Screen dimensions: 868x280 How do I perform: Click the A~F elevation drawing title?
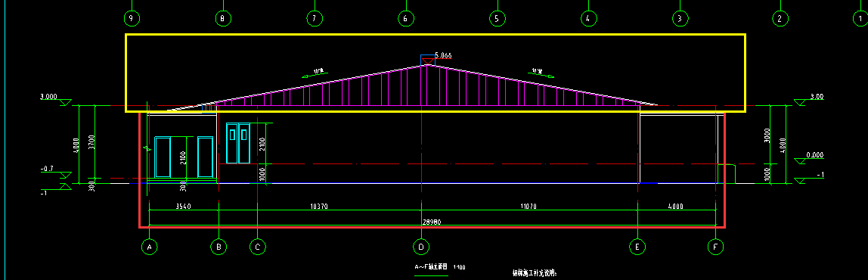click(431, 266)
